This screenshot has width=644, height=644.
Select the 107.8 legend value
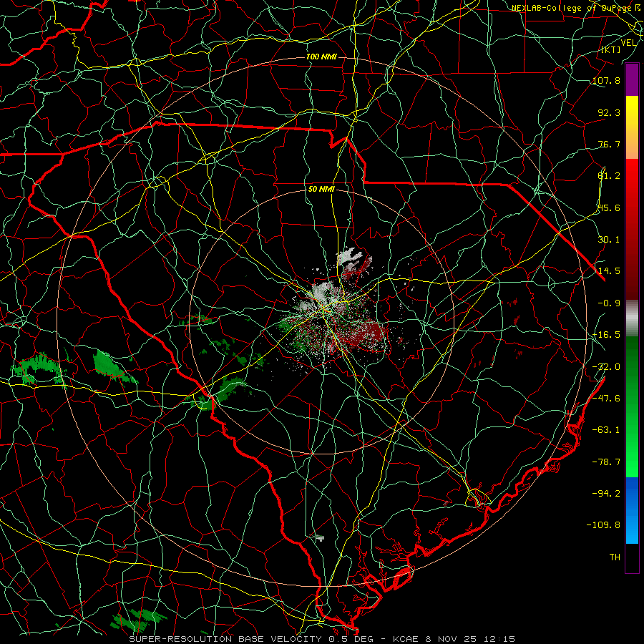point(606,80)
